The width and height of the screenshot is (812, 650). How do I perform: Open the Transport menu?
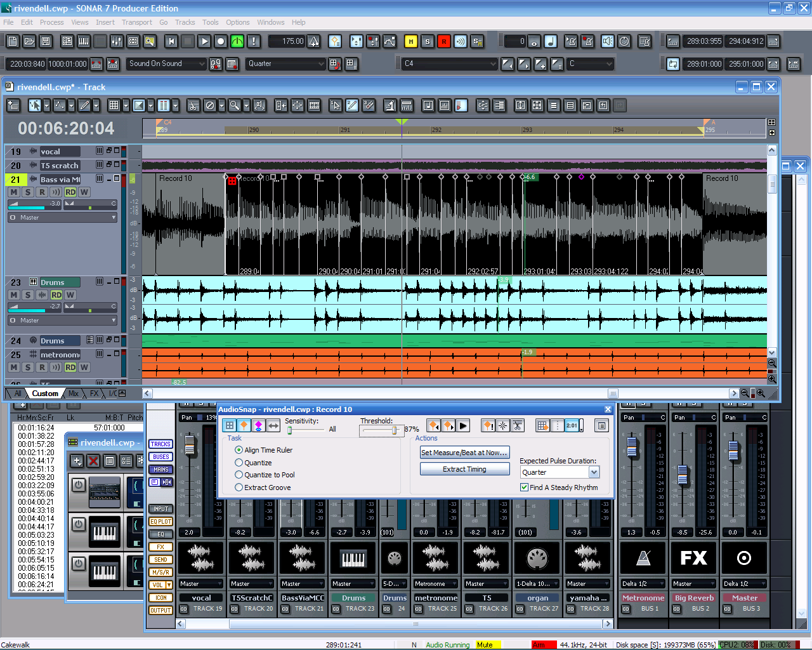137,22
